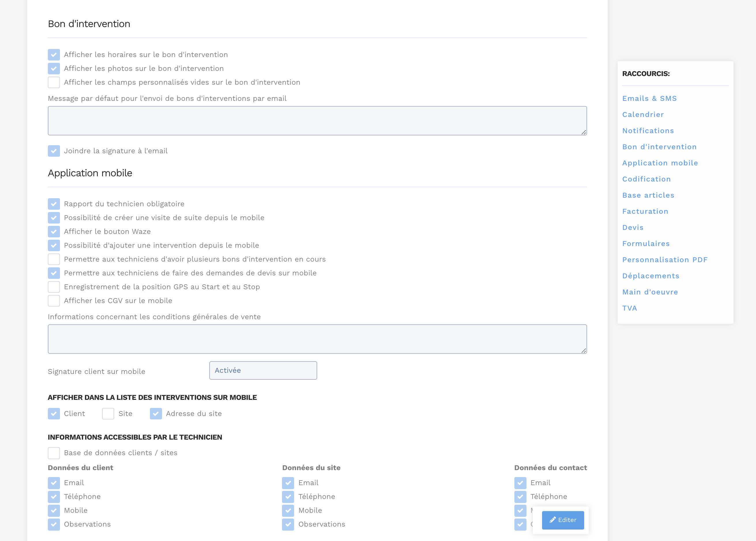Toggle 'Afficher le bouton Waze' checkbox
Viewport: 756px width, 541px height.
(54, 232)
